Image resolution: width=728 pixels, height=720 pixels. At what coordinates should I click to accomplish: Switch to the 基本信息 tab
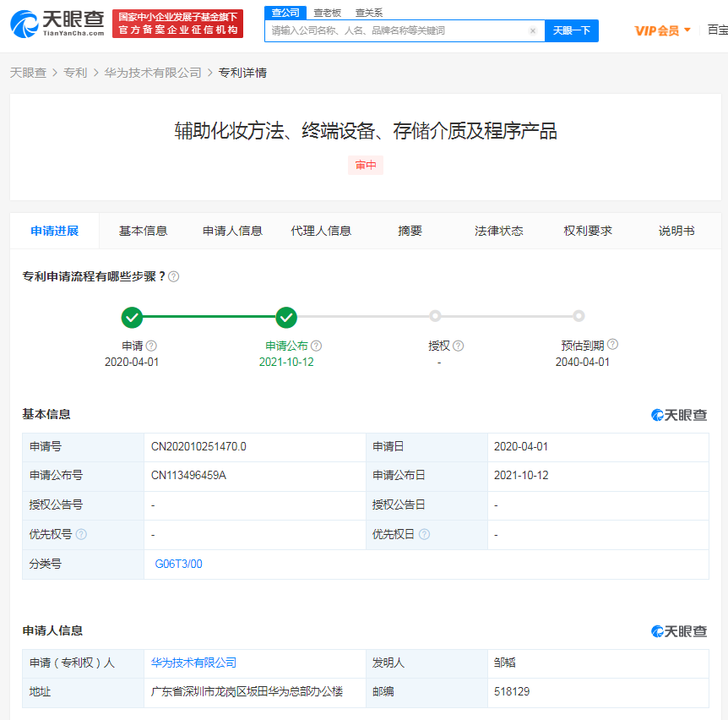click(x=143, y=231)
